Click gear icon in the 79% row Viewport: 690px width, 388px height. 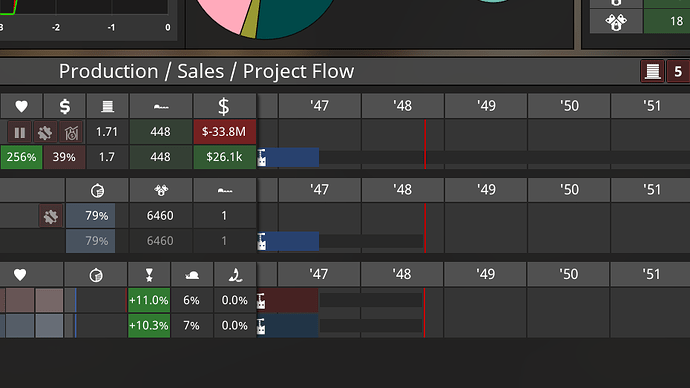click(x=51, y=216)
